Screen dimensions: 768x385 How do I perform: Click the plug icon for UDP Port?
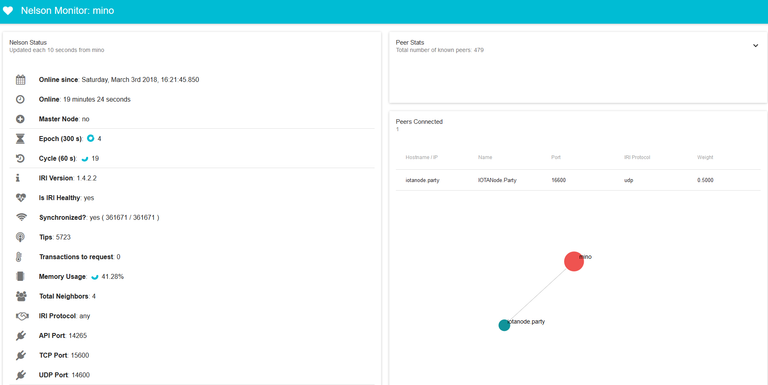click(20, 375)
